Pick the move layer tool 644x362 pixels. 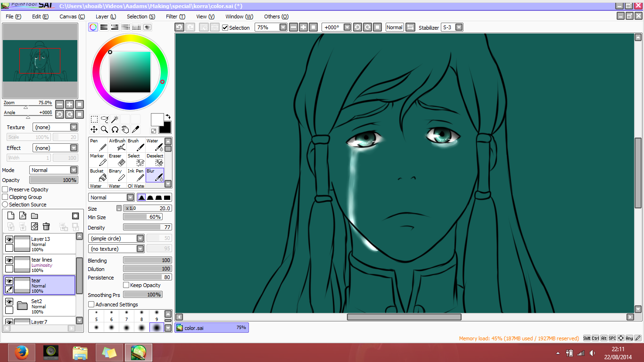[x=94, y=130]
